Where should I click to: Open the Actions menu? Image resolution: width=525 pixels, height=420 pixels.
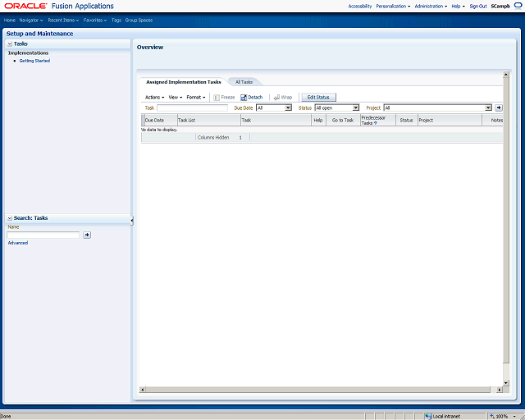tap(154, 98)
